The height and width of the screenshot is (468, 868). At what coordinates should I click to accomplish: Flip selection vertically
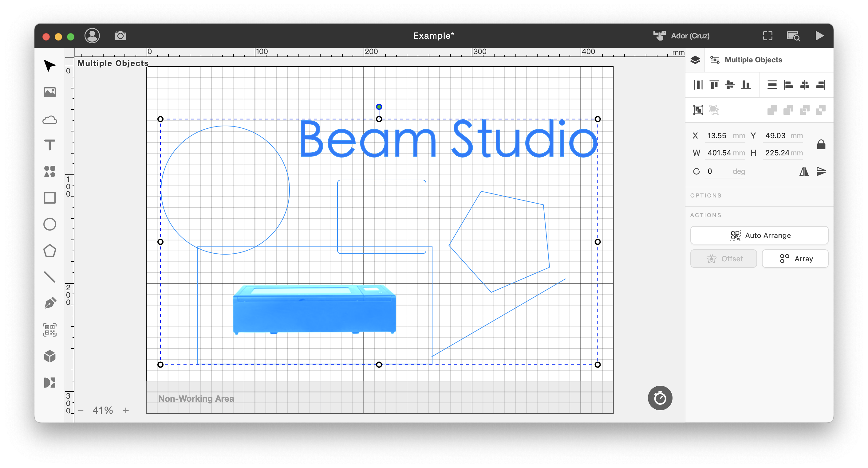[x=821, y=171]
